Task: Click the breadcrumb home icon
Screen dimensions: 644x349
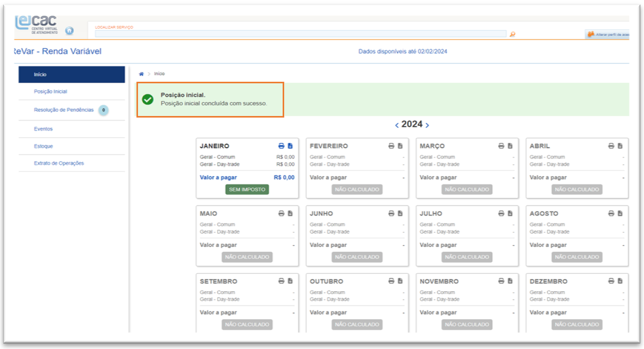Action: pos(142,74)
